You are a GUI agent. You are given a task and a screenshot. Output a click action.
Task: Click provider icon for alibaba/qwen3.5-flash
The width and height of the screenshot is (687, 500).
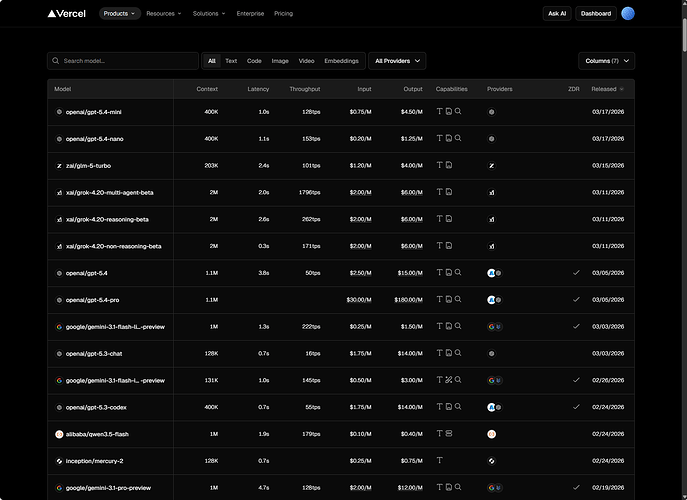[492, 434]
